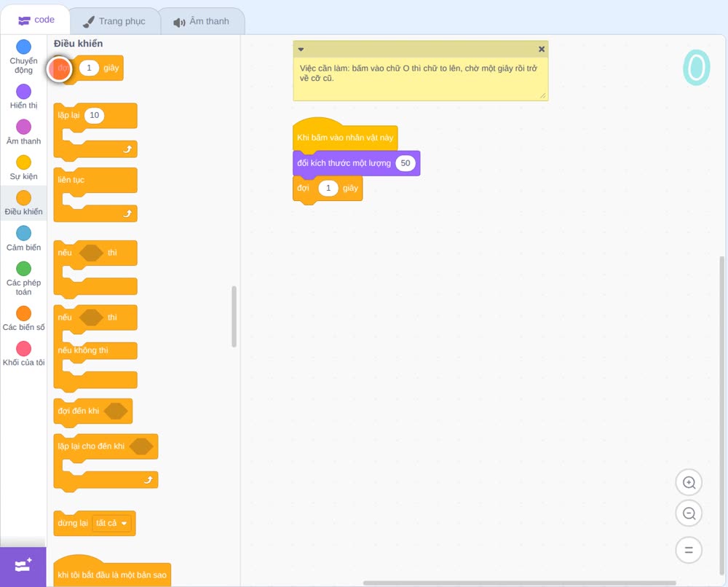Open the 'tất cả' dropdown in dừng lại block
The image size is (728, 587).
[x=111, y=524]
